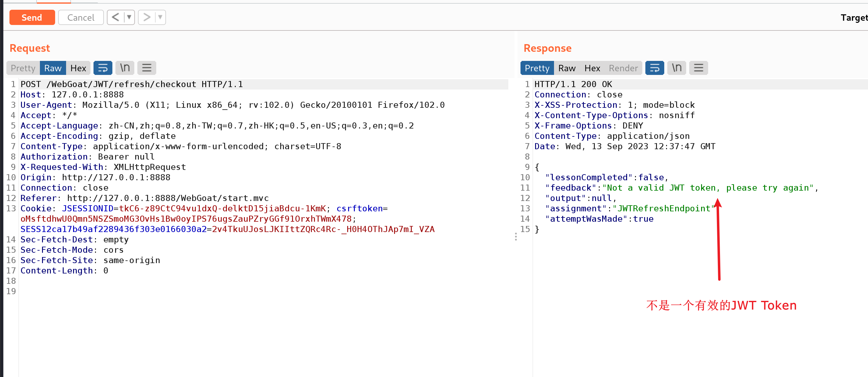Click the Content-Length: 0 header line
This screenshot has width=868, height=377.
64,270
